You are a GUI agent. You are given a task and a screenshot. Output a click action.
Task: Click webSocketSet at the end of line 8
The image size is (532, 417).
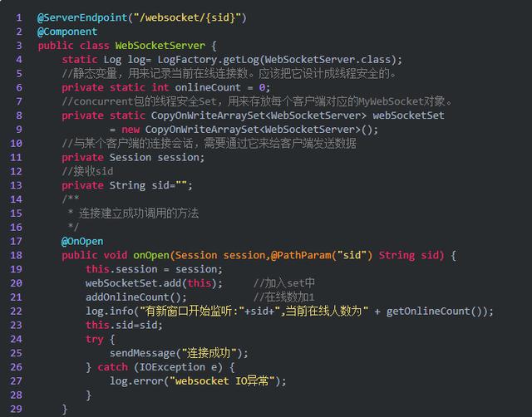click(x=408, y=115)
